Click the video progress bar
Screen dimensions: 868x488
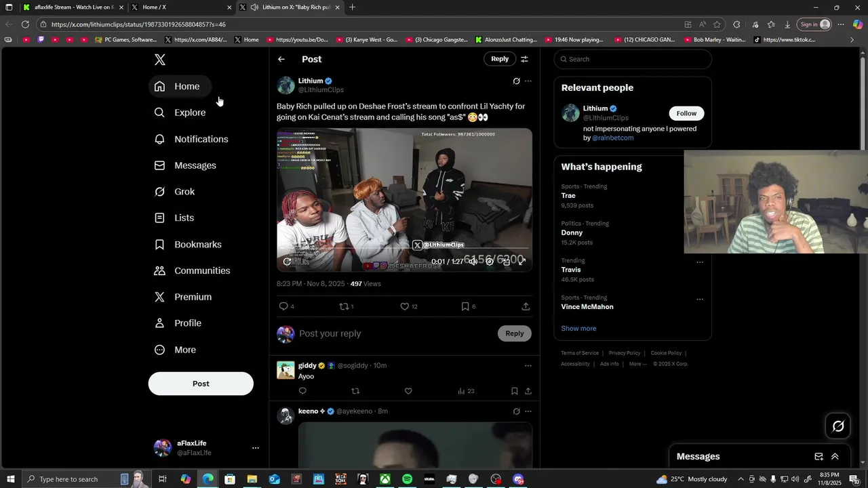pyautogui.click(x=404, y=249)
